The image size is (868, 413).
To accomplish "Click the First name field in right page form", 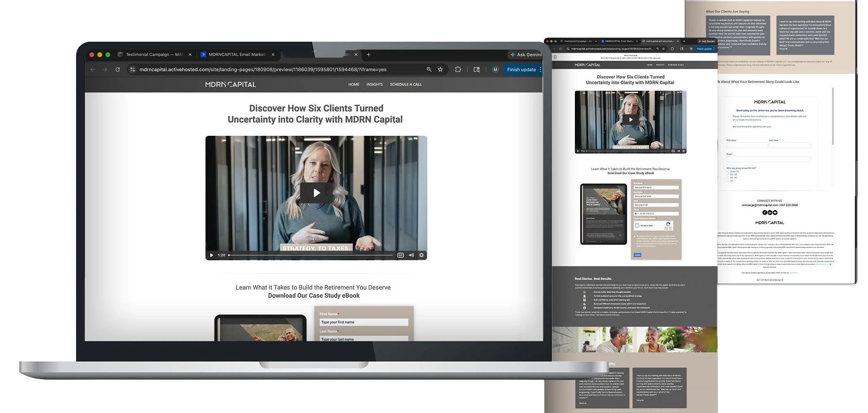I will pos(747,145).
